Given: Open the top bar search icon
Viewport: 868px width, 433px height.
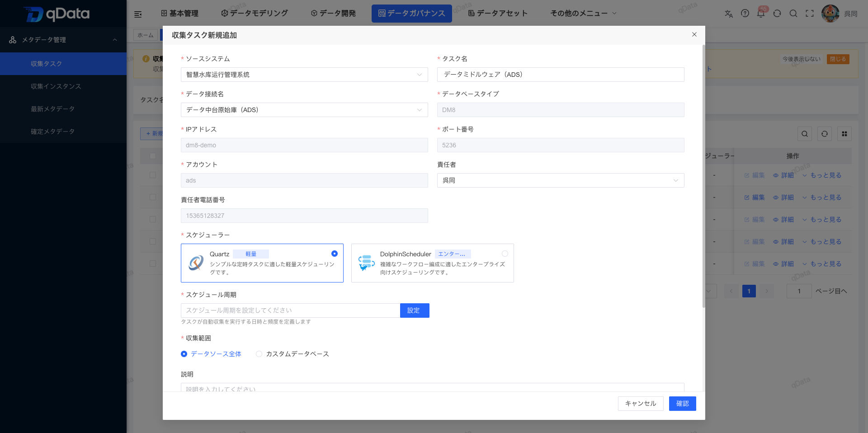Looking at the screenshot, I should [x=793, y=14].
